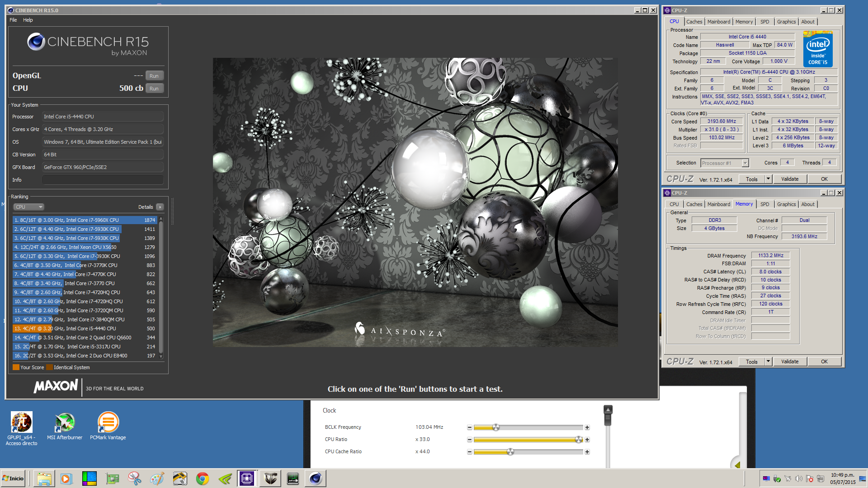Open Paint from taskbar

[157, 479]
